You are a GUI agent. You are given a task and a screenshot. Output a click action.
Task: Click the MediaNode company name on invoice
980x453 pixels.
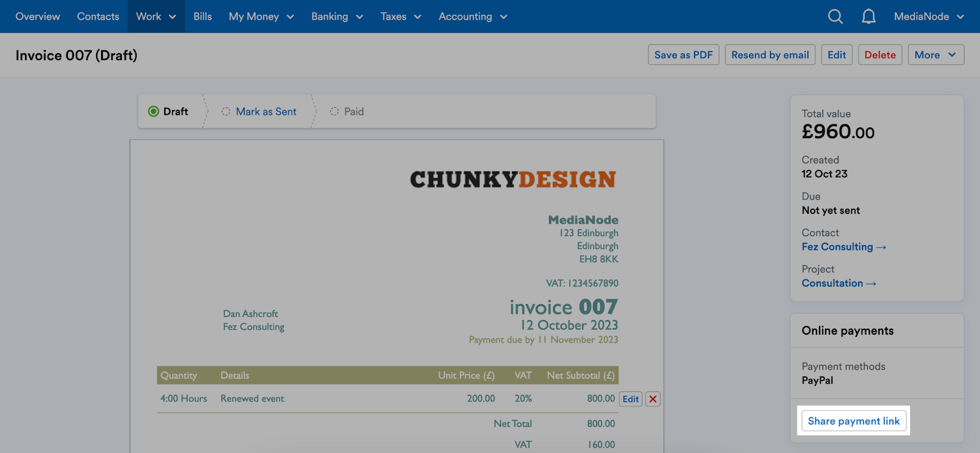[583, 219]
